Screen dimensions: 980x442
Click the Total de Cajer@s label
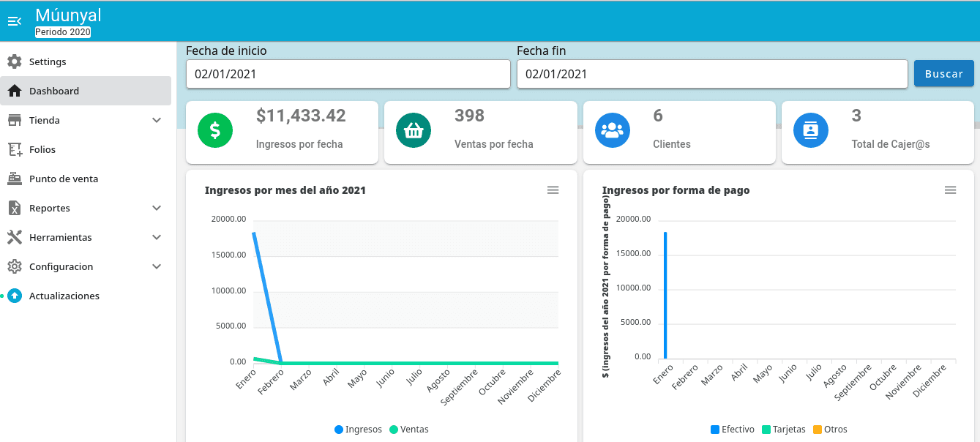click(891, 144)
